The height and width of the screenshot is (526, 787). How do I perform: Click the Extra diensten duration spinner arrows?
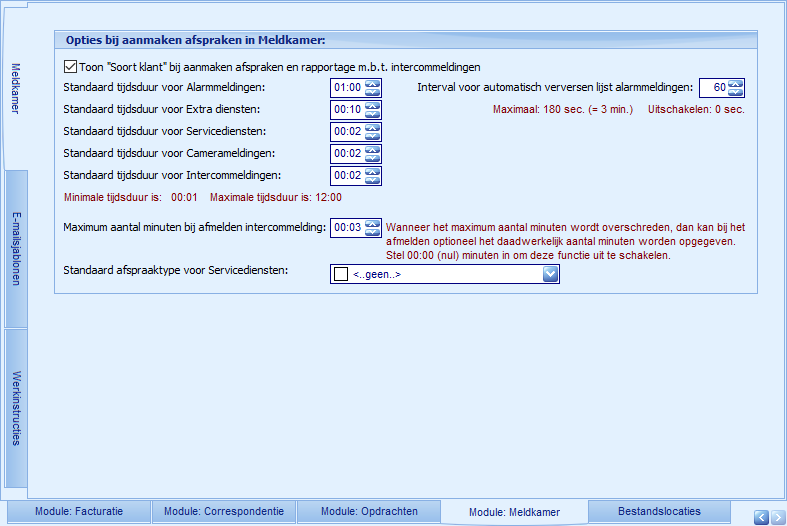click(372, 110)
